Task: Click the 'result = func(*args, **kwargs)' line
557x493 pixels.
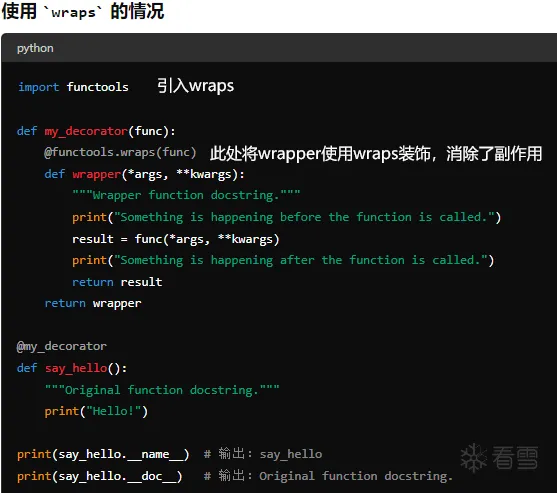Action: pos(175,239)
